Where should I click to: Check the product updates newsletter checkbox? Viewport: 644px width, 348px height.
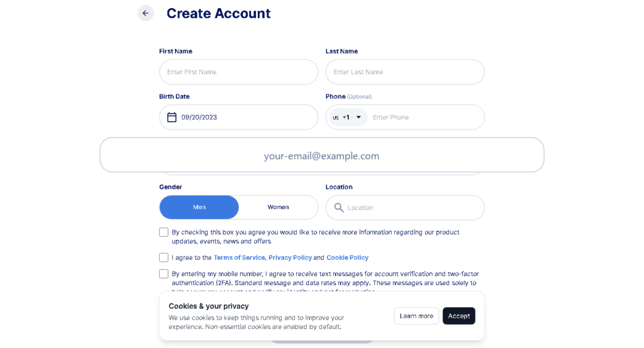(x=164, y=232)
